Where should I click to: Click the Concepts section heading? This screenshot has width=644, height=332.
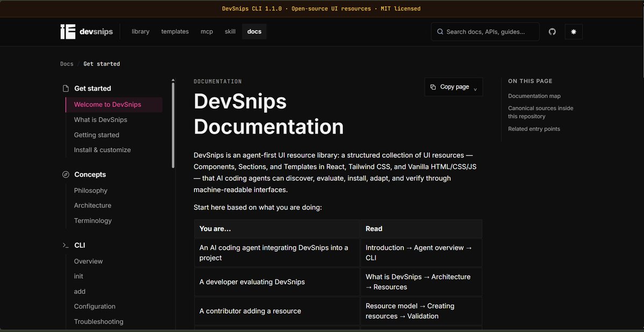coord(90,175)
